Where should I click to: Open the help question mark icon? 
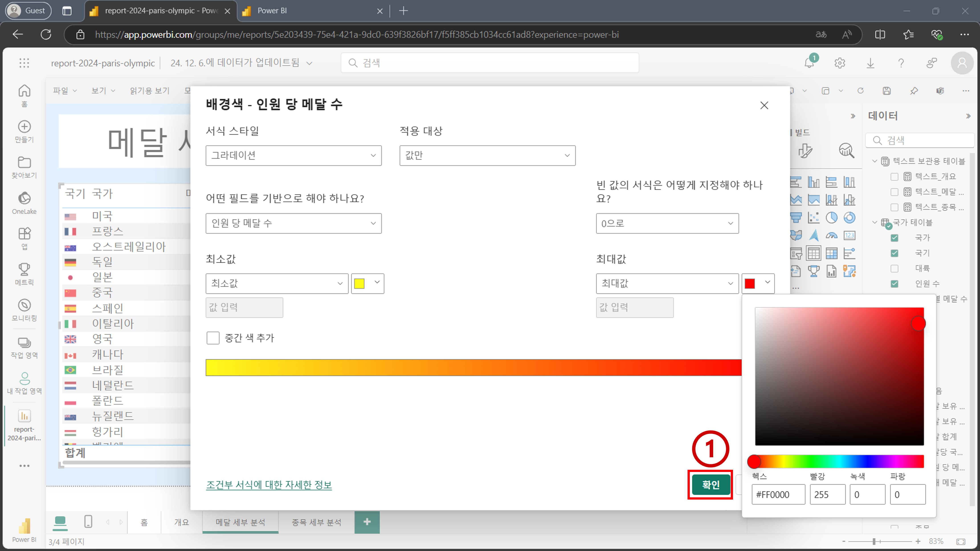coord(901,63)
